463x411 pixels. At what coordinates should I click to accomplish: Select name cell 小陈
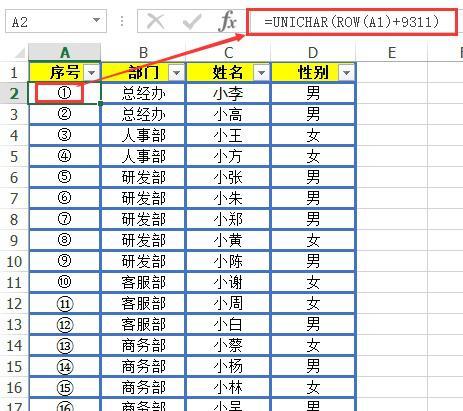pyautogui.click(x=228, y=261)
